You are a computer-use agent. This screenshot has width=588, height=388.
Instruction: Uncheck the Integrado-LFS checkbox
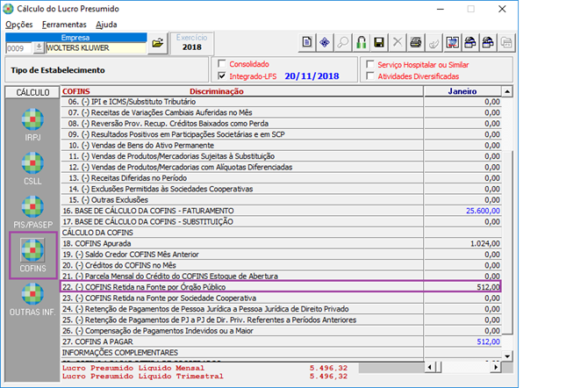[x=222, y=75]
